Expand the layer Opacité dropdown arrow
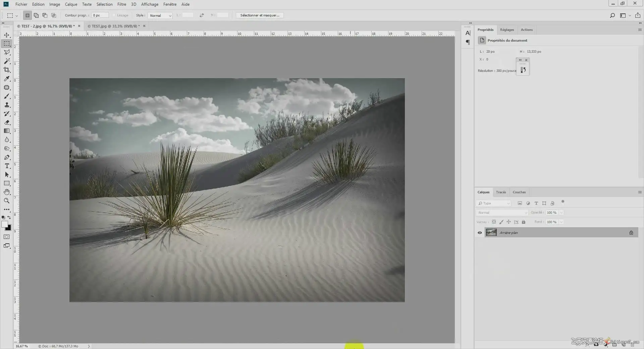The image size is (644, 349). 561,212
